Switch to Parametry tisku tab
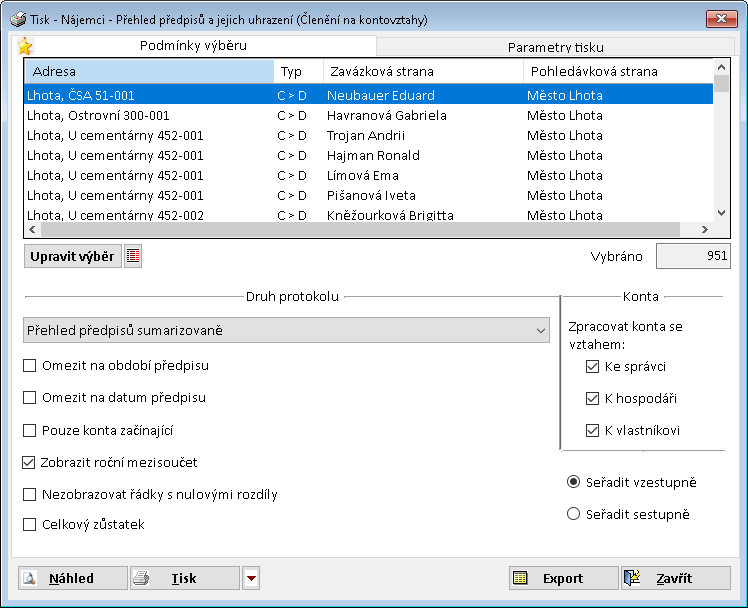The width and height of the screenshot is (748, 608). 555,47
